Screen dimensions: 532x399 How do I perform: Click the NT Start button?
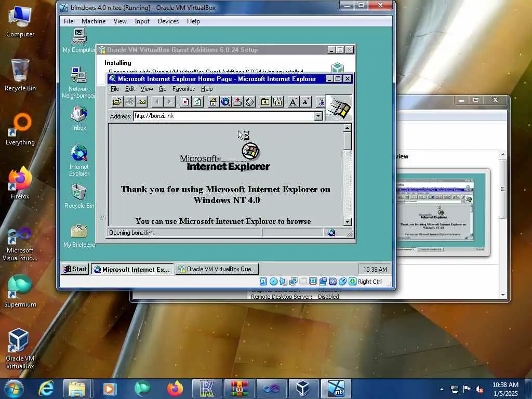click(x=75, y=269)
